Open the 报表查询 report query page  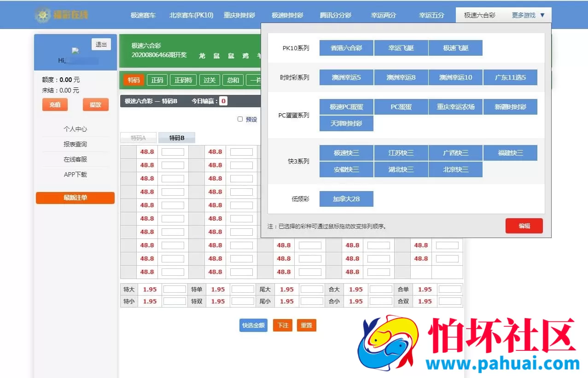(75, 144)
